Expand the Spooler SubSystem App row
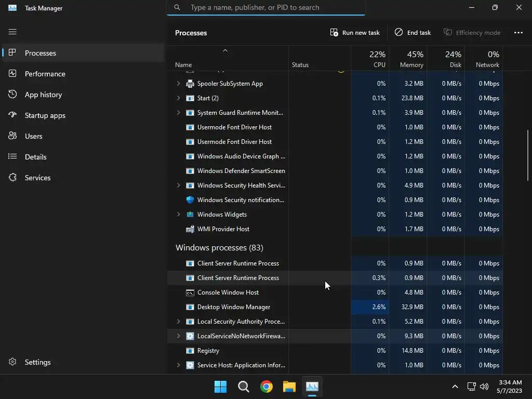The width and height of the screenshot is (532, 399). coord(179,84)
